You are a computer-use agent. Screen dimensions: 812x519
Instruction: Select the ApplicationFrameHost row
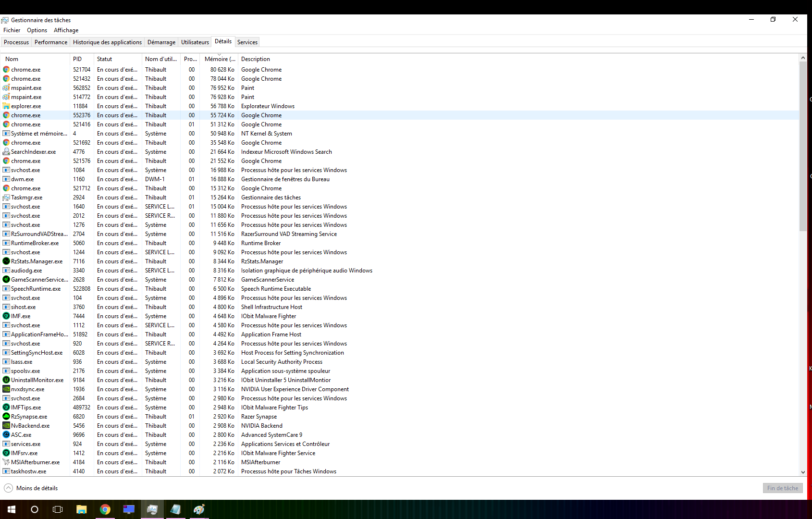click(x=400, y=334)
